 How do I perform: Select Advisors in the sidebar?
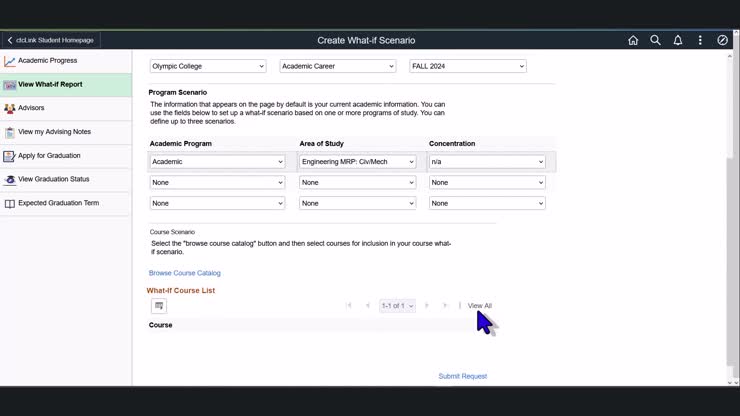(31, 108)
